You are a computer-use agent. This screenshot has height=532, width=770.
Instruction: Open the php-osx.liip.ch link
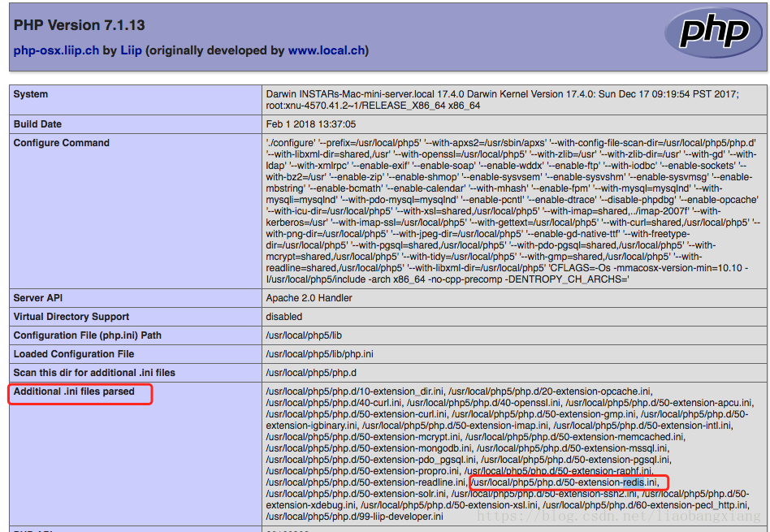tap(56, 50)
